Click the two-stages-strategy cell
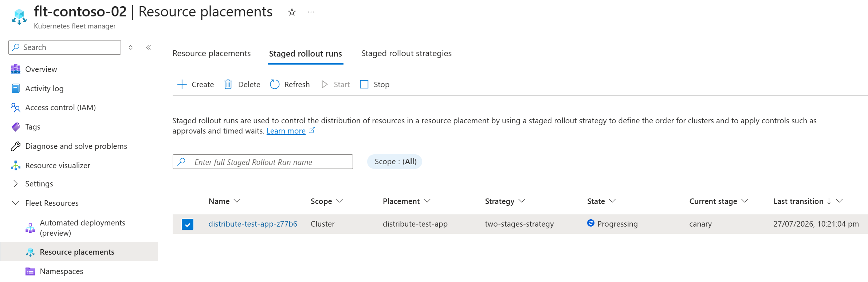The width and height of the screenshot is (868, 282). point(519,224)
